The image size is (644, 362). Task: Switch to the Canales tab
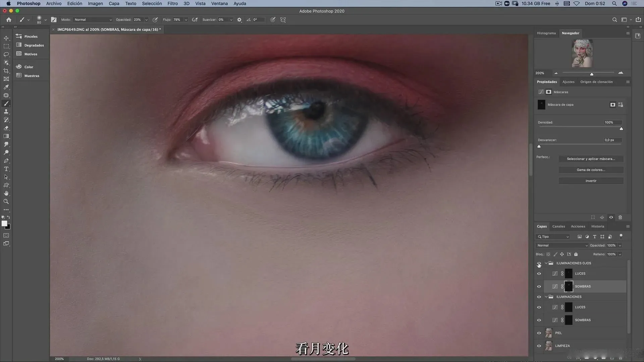coord(558,226)
